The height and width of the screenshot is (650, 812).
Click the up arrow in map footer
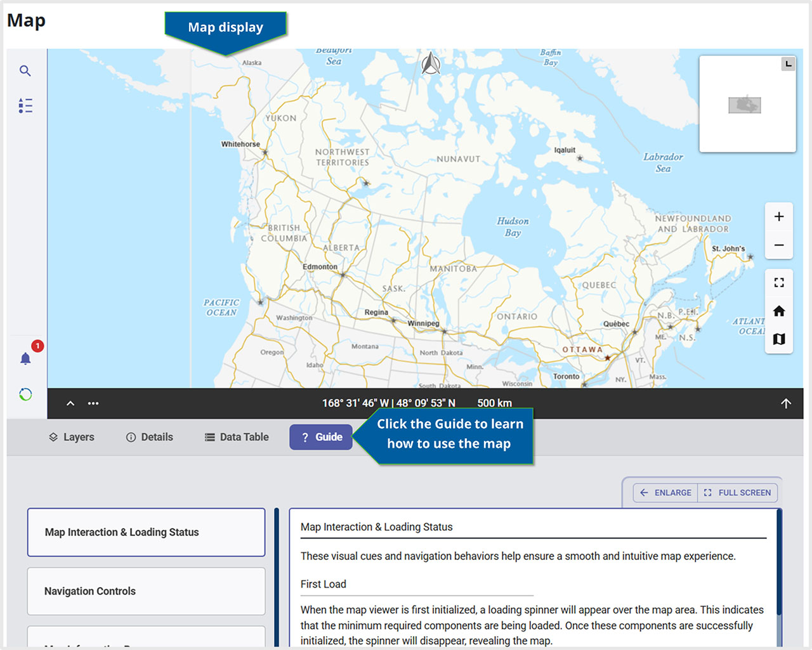(x=786, y=403)
